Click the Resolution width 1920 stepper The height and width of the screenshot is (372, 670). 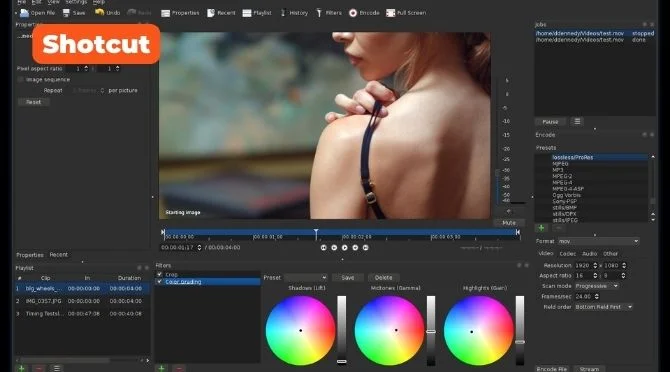(x=595, y=265)
